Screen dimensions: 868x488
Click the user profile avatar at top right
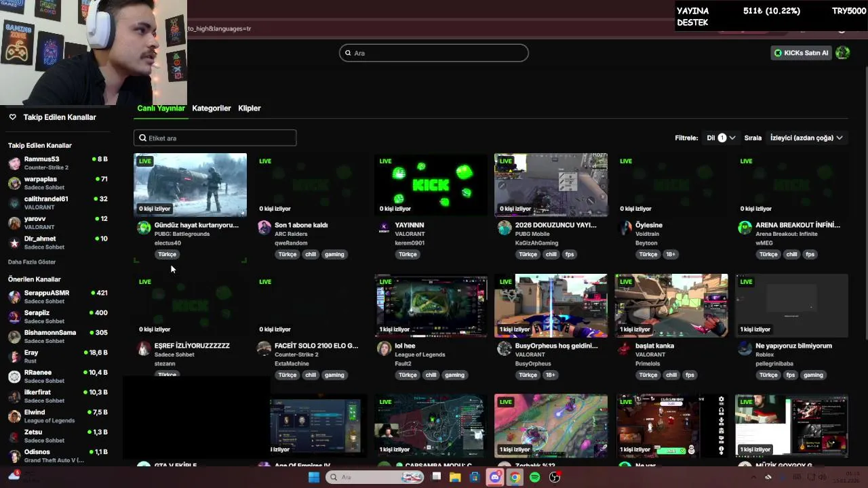843,53
